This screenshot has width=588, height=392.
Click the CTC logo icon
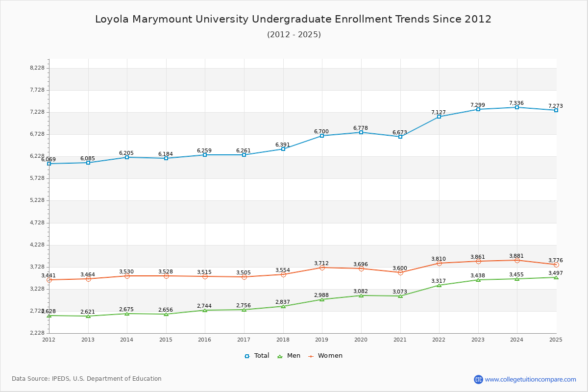478,379
